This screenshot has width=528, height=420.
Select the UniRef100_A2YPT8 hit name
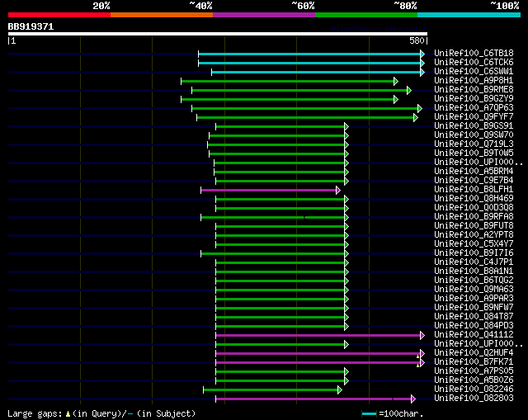pyautogui.click(x=474, y=235)
